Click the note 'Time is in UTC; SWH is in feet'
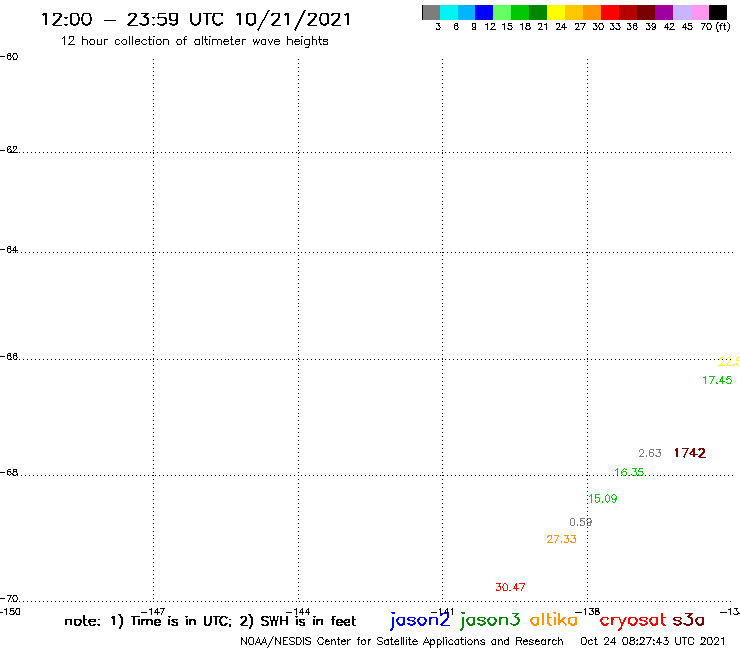Viewport: 740px width, 650px height. [210, 621]
